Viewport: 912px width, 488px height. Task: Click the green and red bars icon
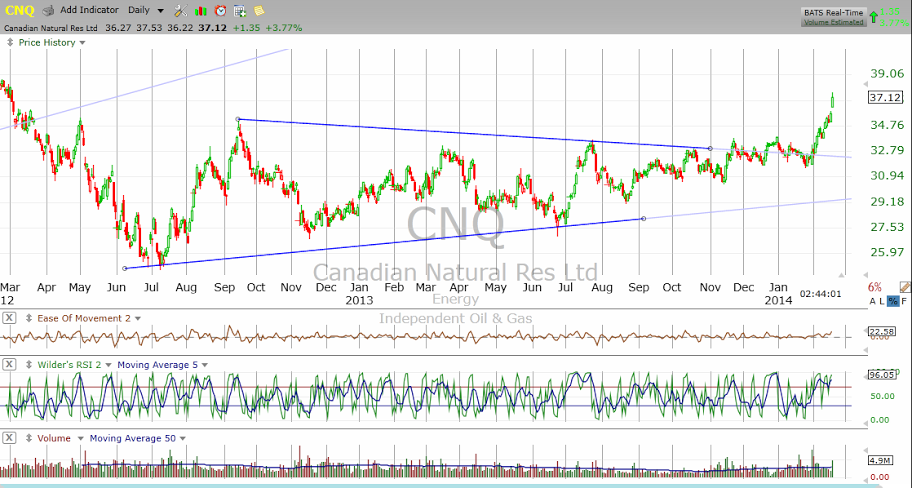[x=201, y=10]
